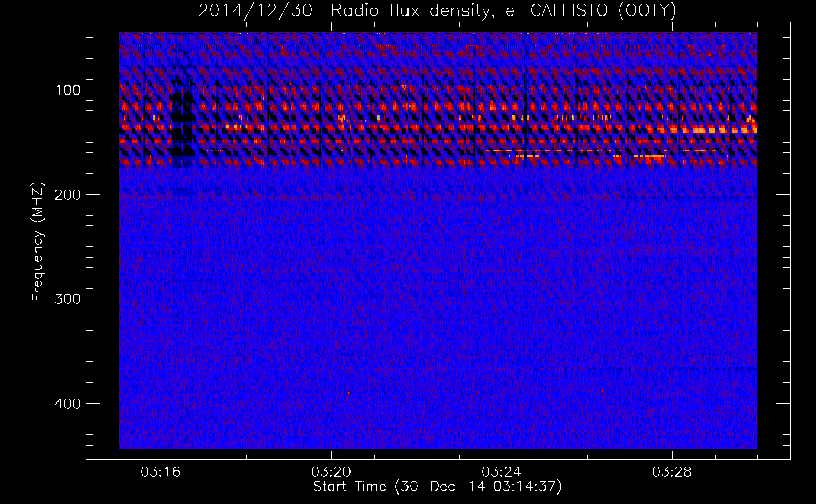This screenshot has height=504, width=816.
Task: Click the '03:16' time tick label
Action: (161, 472)
